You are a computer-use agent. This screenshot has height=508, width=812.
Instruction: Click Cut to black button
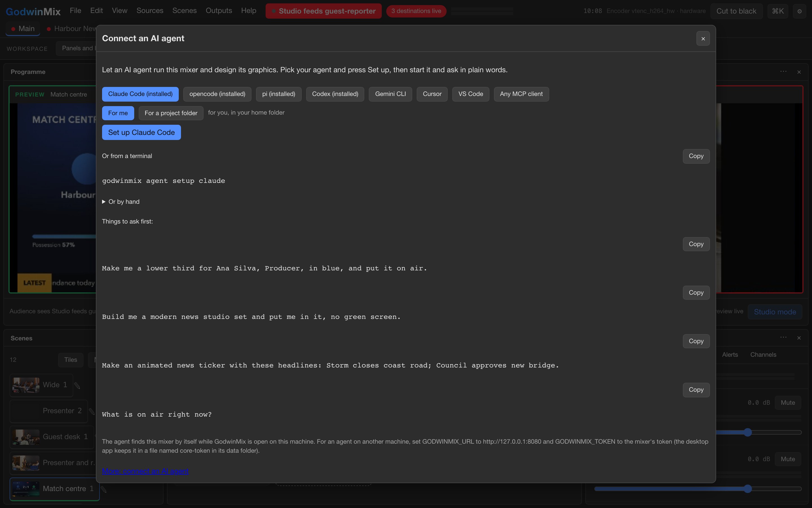pos(736,11)
